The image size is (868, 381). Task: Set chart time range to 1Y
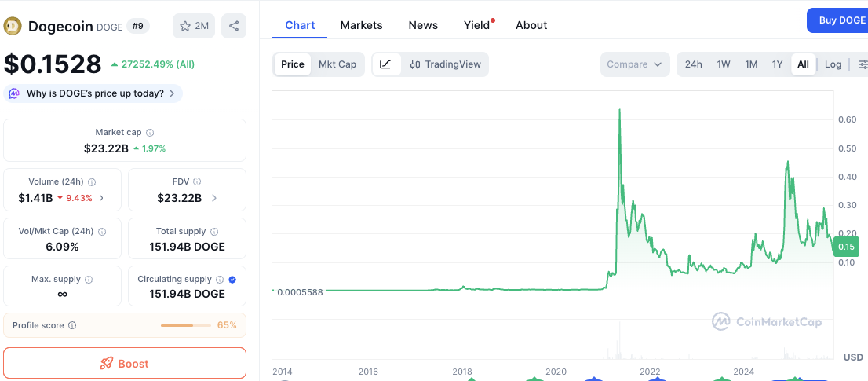coord(777,64)
